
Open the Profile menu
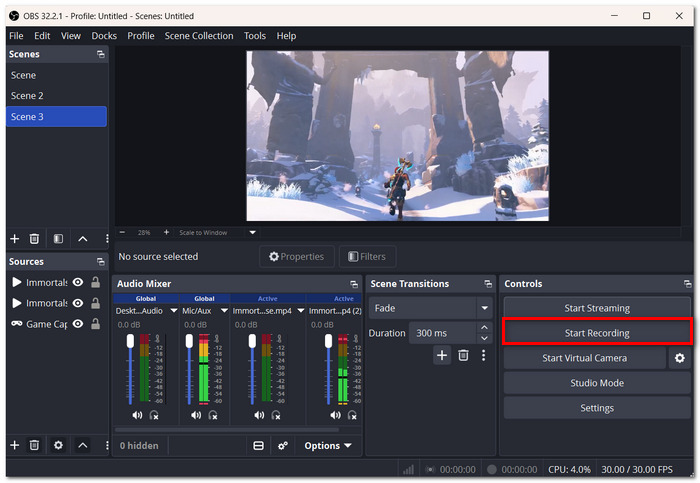[141, 36]
